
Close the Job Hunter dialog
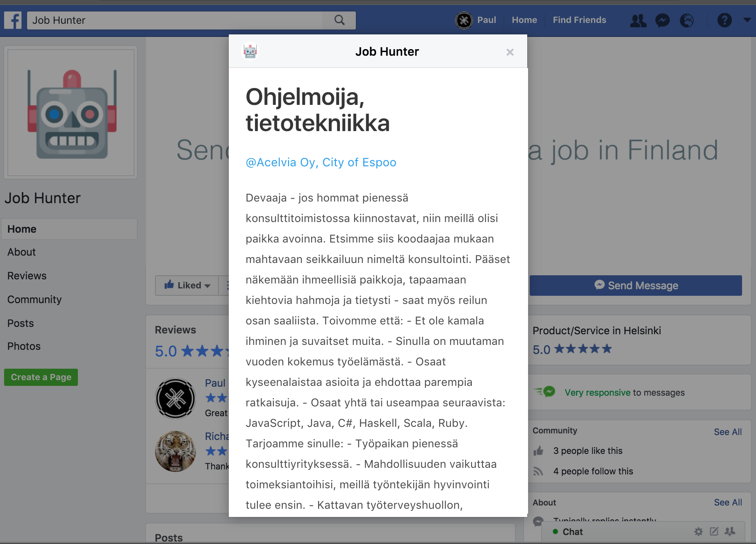510,52
